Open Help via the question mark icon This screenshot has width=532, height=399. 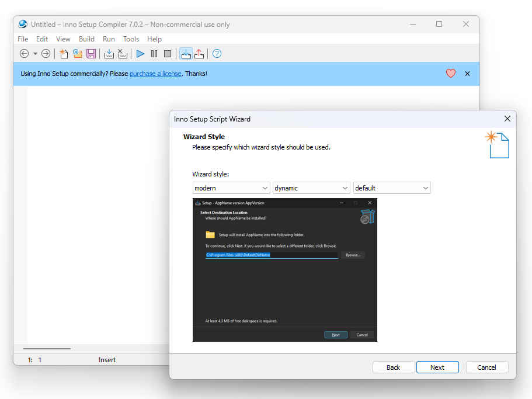point(217,54)
